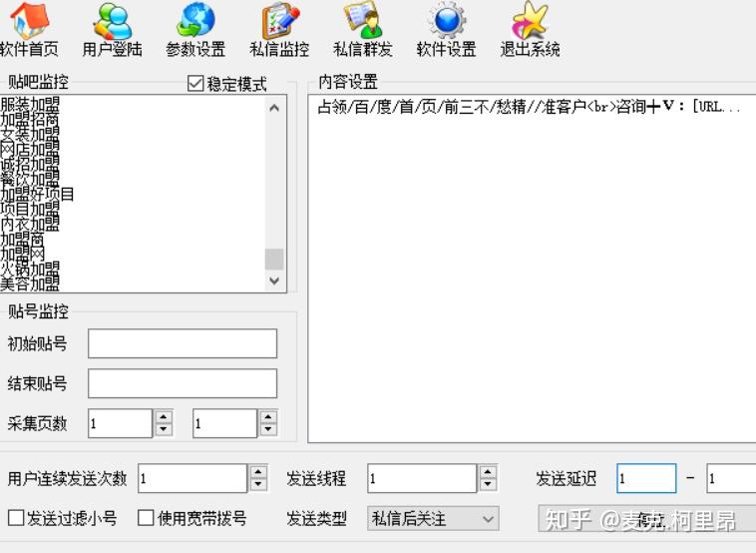This screenshot has height=553, width=756.
Task: Select 美容加盟 in the monitor list
Action: click(30, 283)
